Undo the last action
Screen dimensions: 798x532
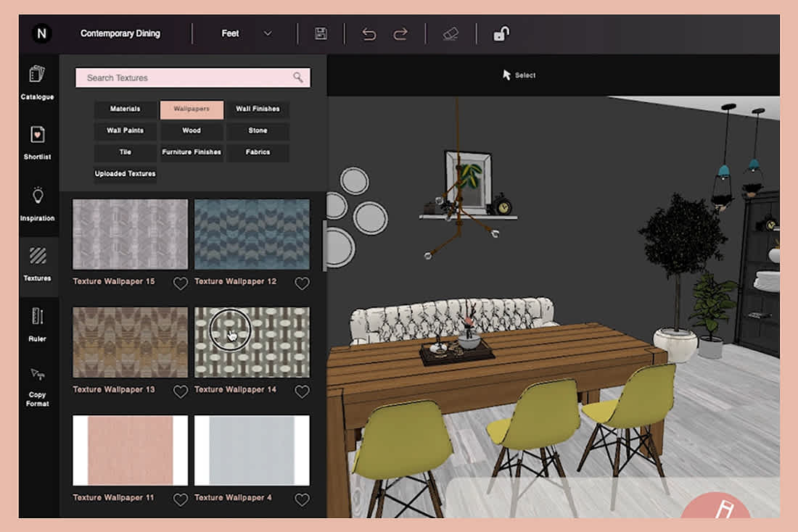click(369, 33)
